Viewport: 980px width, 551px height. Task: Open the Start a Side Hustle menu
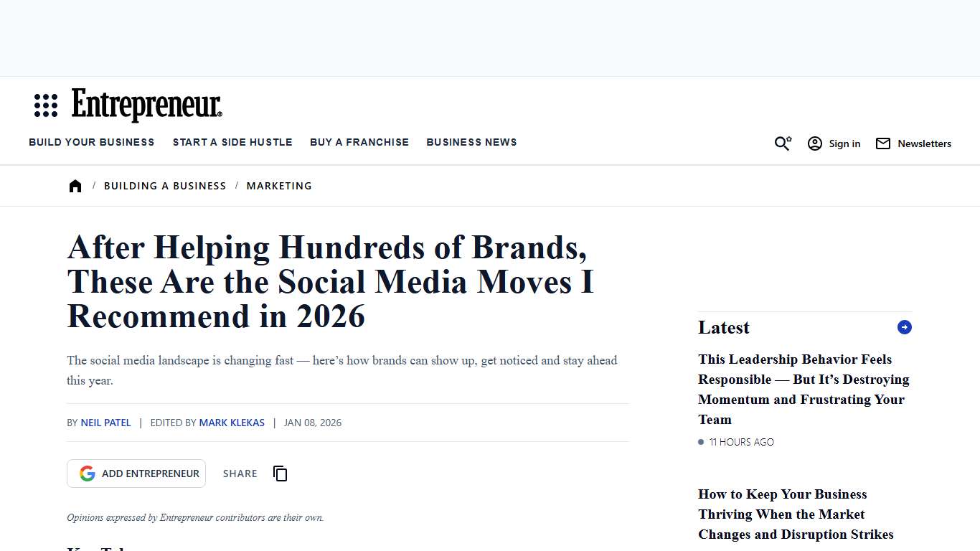pos(232,142)
